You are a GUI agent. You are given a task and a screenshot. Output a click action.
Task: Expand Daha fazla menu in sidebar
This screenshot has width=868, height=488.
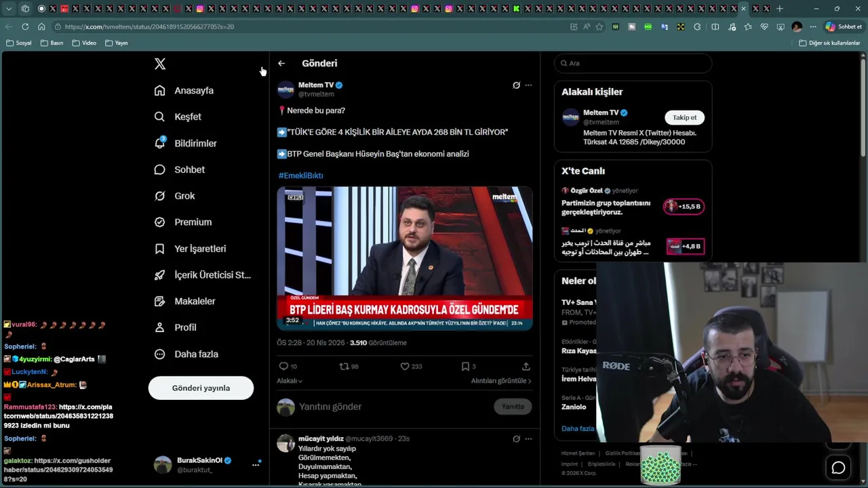click(186, 354)
